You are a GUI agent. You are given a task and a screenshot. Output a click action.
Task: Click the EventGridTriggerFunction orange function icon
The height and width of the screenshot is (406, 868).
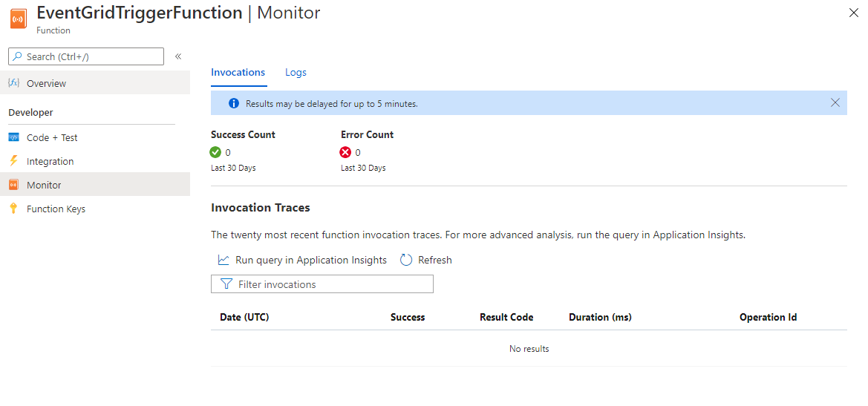coord(18,19)
